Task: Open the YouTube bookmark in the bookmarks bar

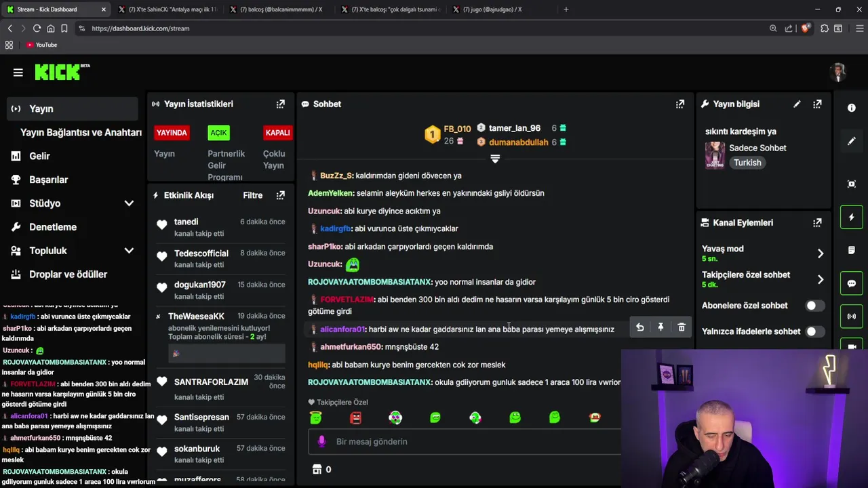Action: tap(41, 45)
